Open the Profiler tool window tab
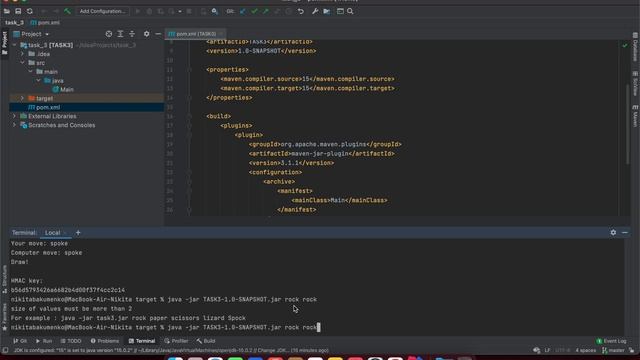 click(176, 341)
